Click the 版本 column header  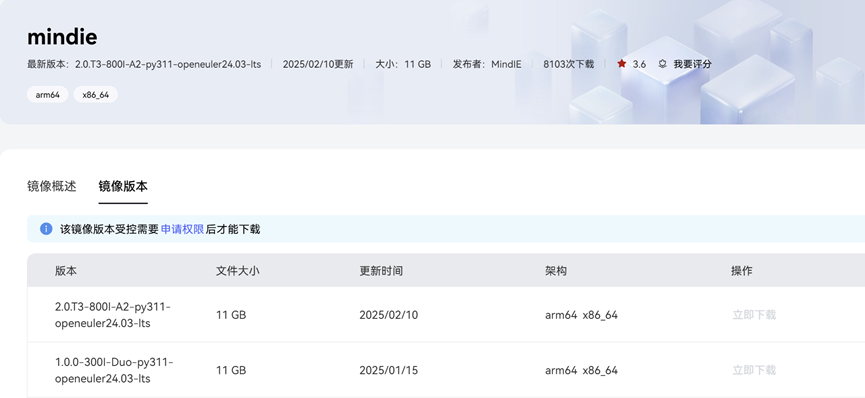coord(66,271)
